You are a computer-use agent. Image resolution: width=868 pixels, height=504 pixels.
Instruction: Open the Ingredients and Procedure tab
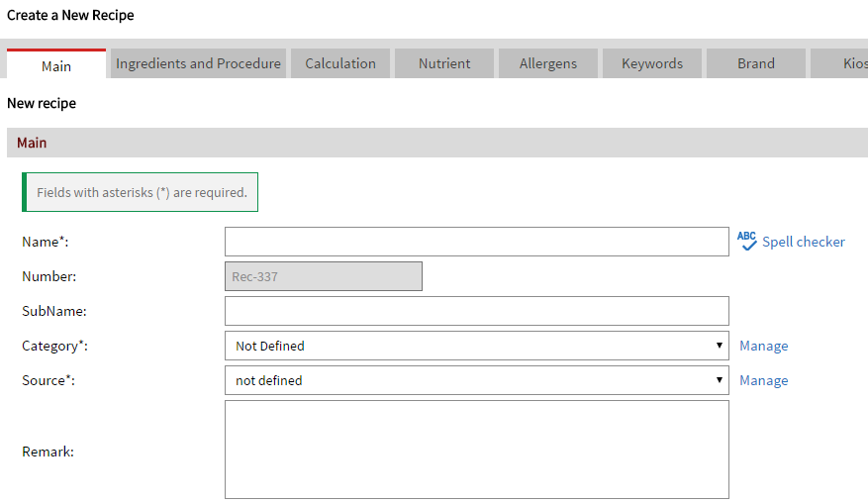pyautogui.click(x=198, y=63)
